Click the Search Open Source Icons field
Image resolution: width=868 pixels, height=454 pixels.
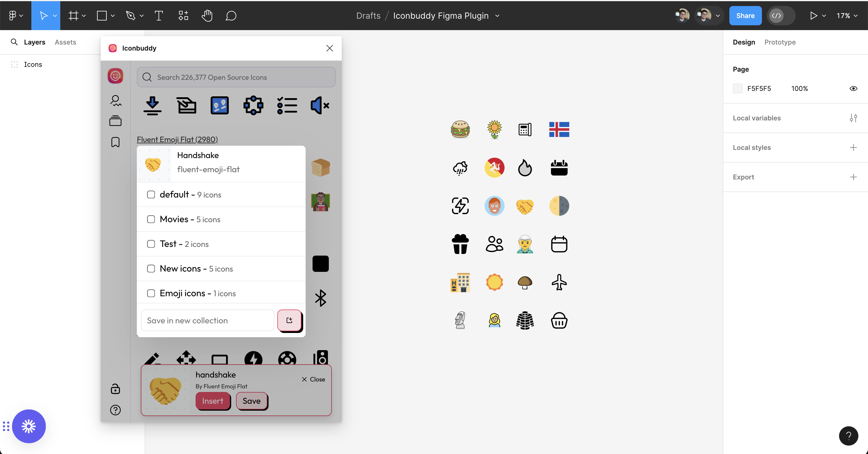[x=236, y=77]
